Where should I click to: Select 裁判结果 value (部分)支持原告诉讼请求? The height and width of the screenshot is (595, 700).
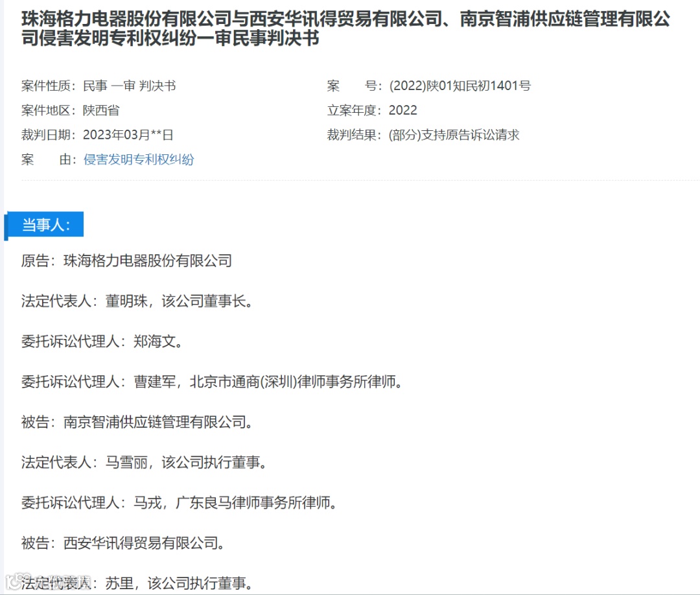tap(454, 135)
